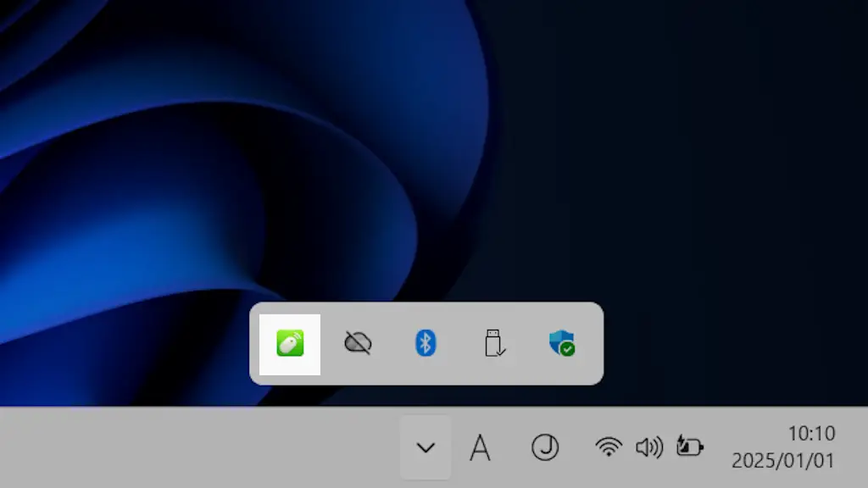Open the Bluetooth devices tray icon
This screenshot has width=868, height=488.
pyautogui.click(x=426, y=343)
